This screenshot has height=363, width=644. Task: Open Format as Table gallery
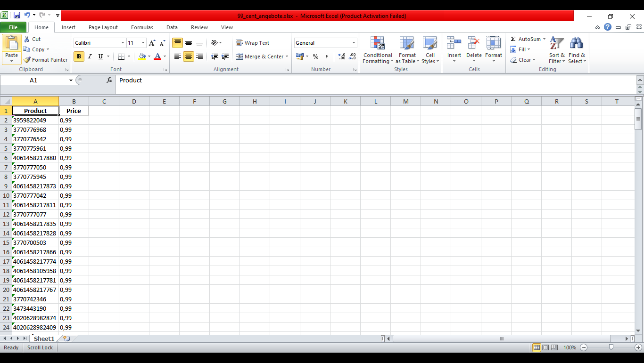pyautogui.click(x=407, y=50)
